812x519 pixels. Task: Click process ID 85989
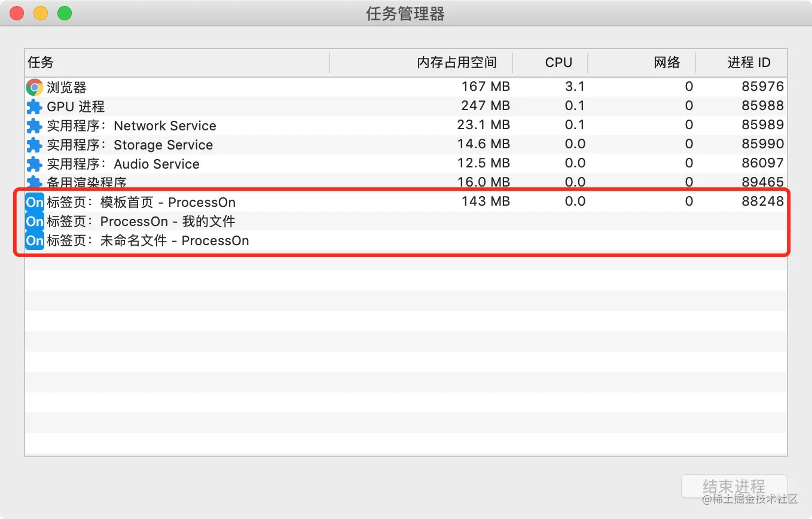coord(762,125)
